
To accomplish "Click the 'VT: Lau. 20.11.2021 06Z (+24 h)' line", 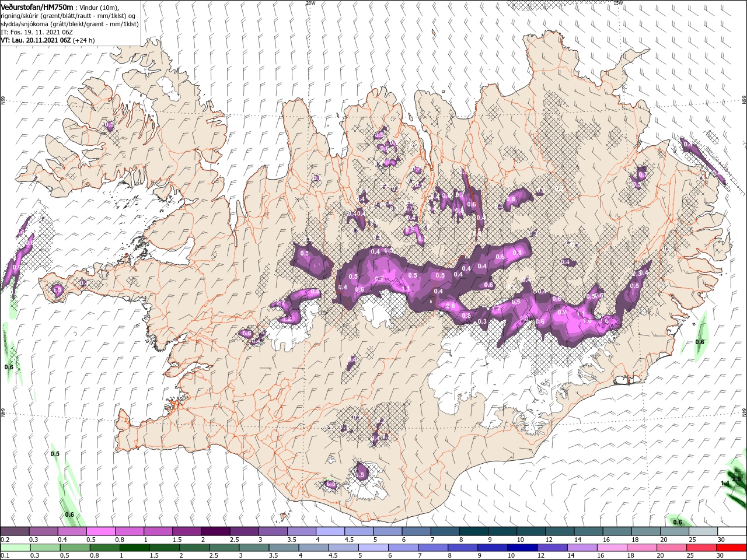I will click(48, 40).
